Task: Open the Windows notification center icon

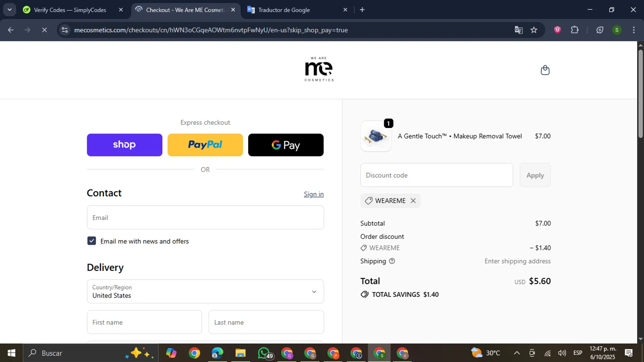Action: (x=629, y=353)
